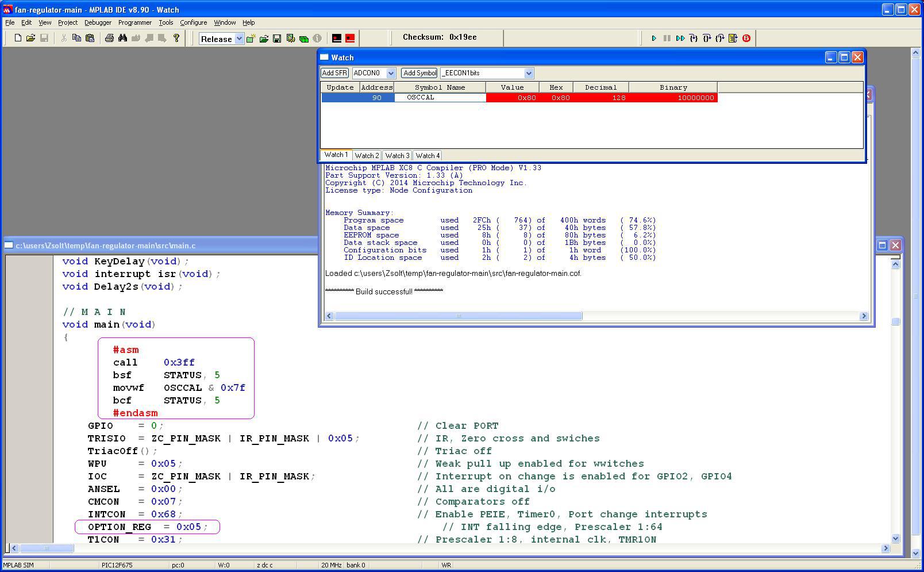Open the Debugger menu
Screen dimensions: 924x572
[98, 22]
